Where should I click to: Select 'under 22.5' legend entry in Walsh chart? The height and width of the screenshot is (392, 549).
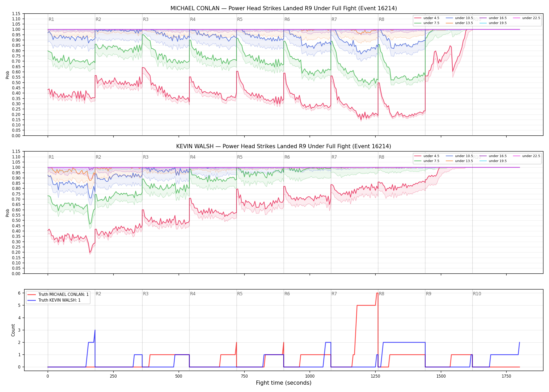(x=527, y=156)
